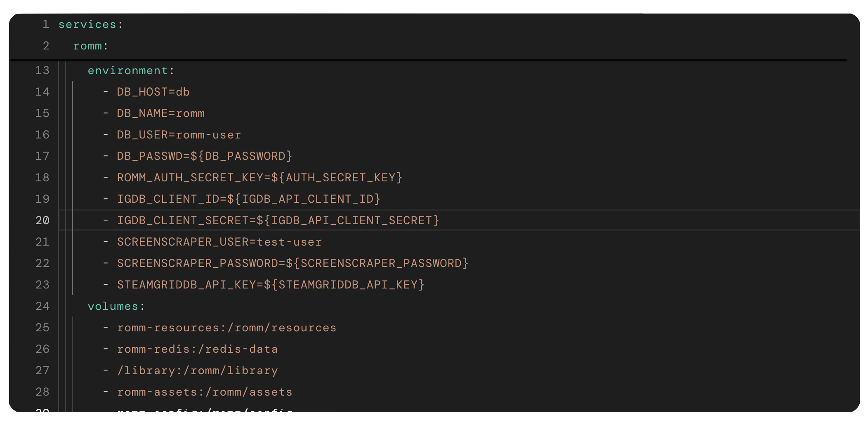Click the IGDB_CLIENT_SECRET line
The image size is (868, 422).
(x=278, y=220)
